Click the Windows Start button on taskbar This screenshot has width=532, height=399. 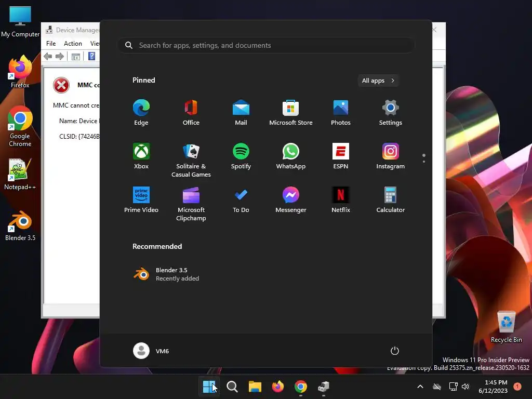tap(209, 387)
